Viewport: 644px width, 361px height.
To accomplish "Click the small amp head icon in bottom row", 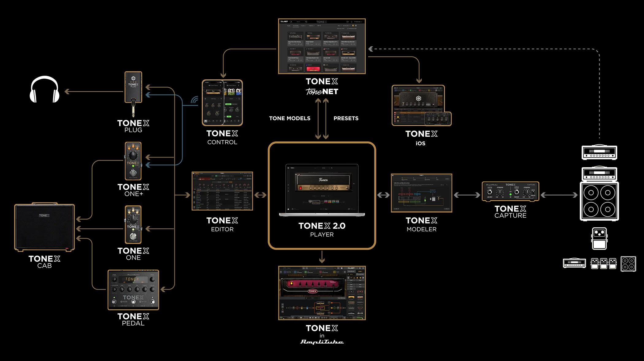I will pyautogui.click(x=574, y=263).
